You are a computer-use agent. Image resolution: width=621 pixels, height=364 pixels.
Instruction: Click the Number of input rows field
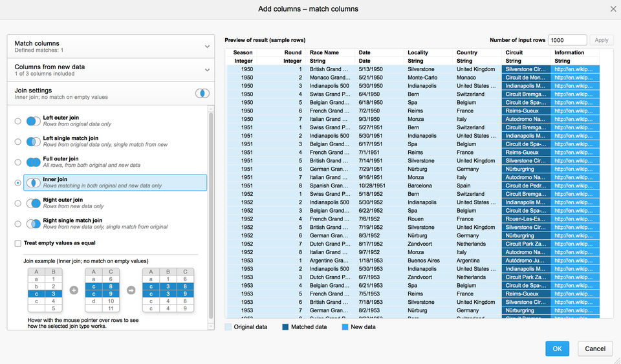[567, 40]
